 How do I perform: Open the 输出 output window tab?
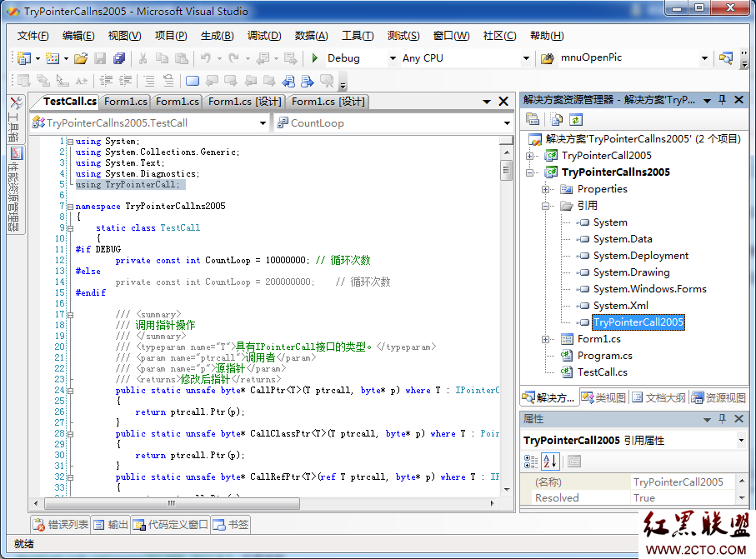(110, 524)
